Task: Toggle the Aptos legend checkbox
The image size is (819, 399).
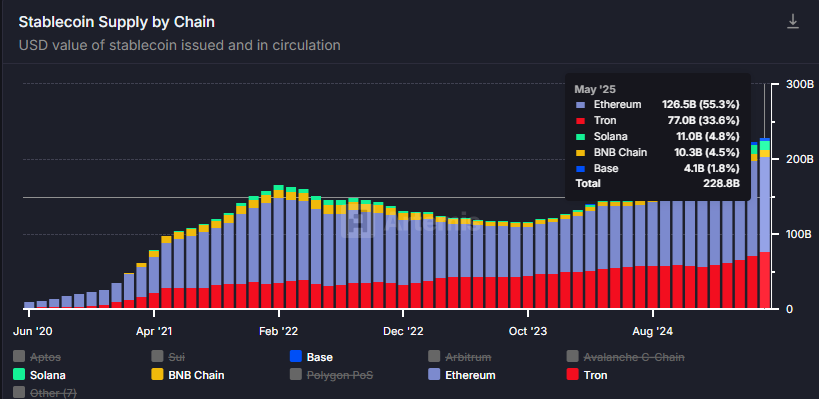Action: click(19, 357)
